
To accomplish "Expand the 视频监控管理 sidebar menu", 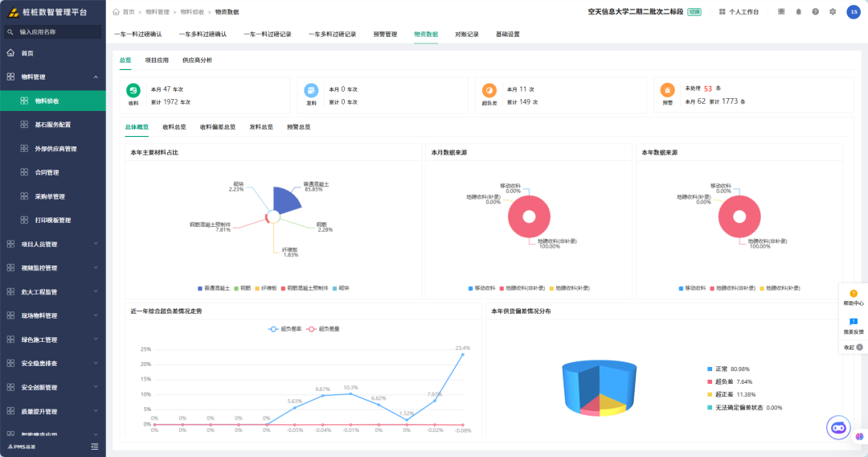I will [x=96, y=268].
